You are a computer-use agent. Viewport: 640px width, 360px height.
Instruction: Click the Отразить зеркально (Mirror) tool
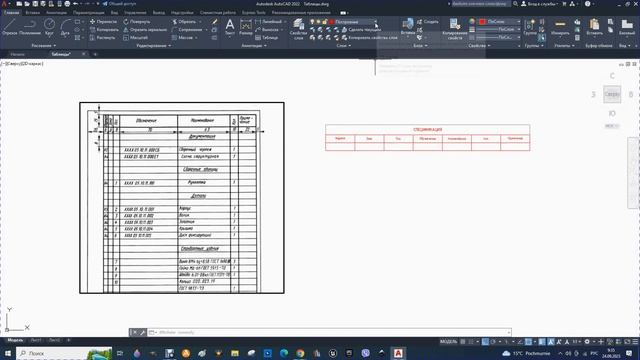[x=145, y=29]
